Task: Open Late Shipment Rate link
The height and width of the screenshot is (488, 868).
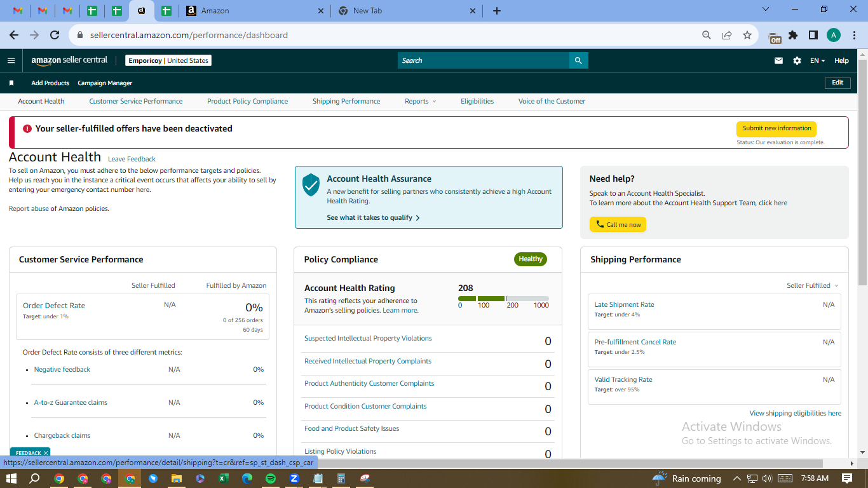Action: (x=624, y=304)
